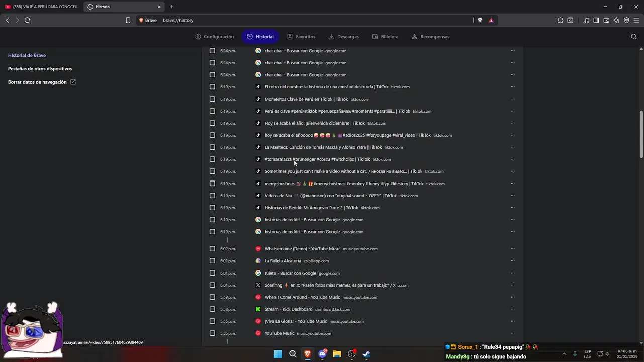Switch to the YouTube 'VIAJÉ A PERÚ' browser tab
The width and height of the screenshot is (644, 362).
coord(41,7)
